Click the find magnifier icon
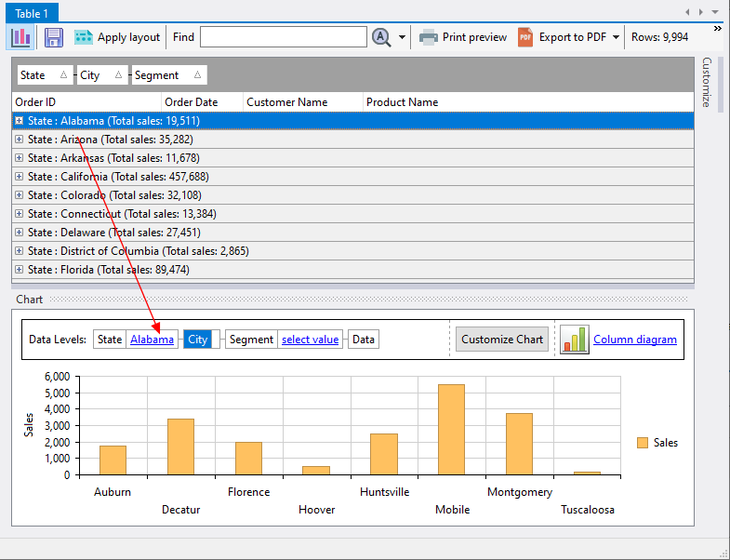 point(381,37)
